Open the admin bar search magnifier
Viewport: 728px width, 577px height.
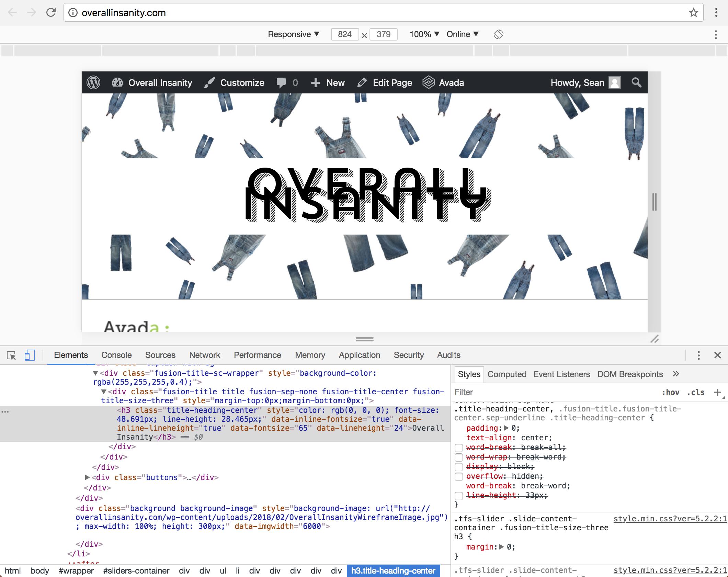coord(636,83)
